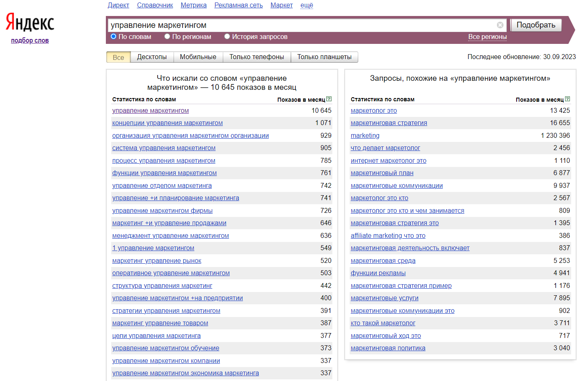Open 'управление маркетингом компании' query
This screenshot has width=588, height=381.
click(166, 360)
